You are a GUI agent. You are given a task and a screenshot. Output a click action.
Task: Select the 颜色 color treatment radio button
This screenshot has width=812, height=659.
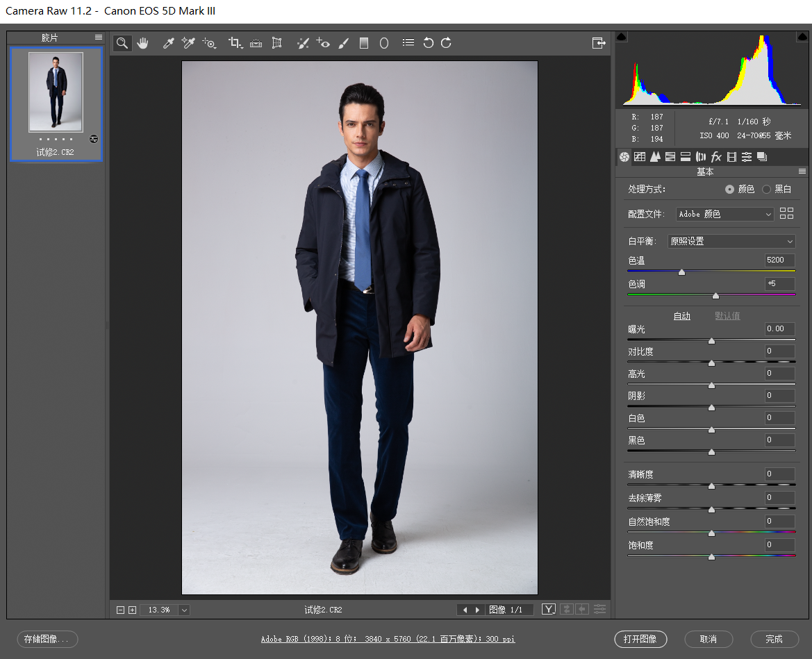[729, 190]
